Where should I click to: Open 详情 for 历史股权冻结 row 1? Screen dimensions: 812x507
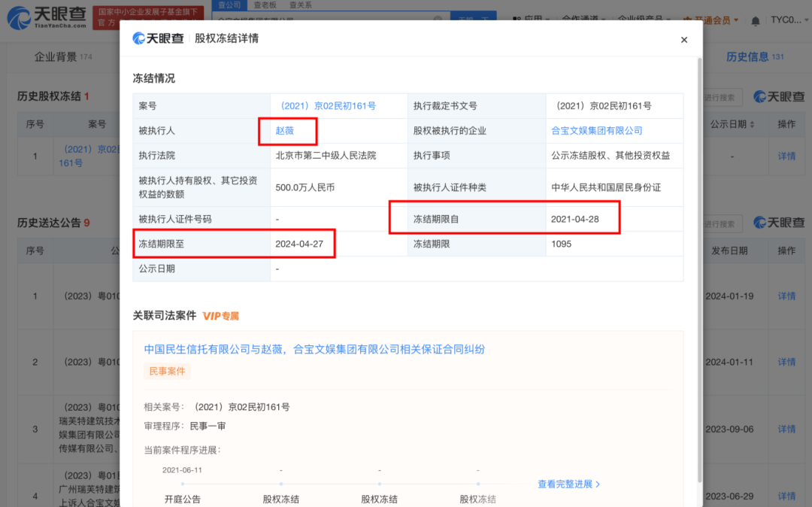[x=786, y=156]
